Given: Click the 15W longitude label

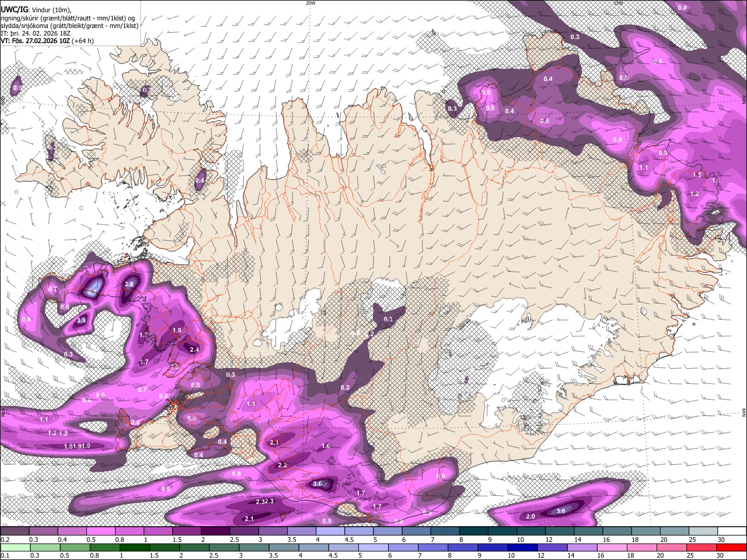Looking at the screenshot, I should [618, 3].
